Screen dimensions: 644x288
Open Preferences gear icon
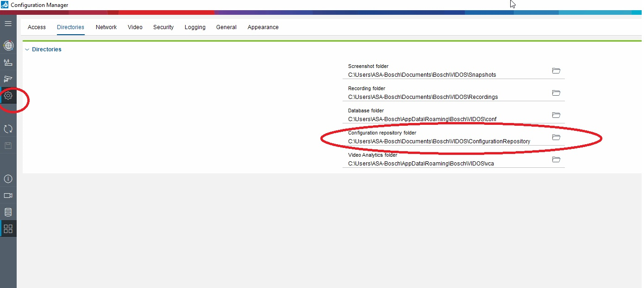pos(8,96)
